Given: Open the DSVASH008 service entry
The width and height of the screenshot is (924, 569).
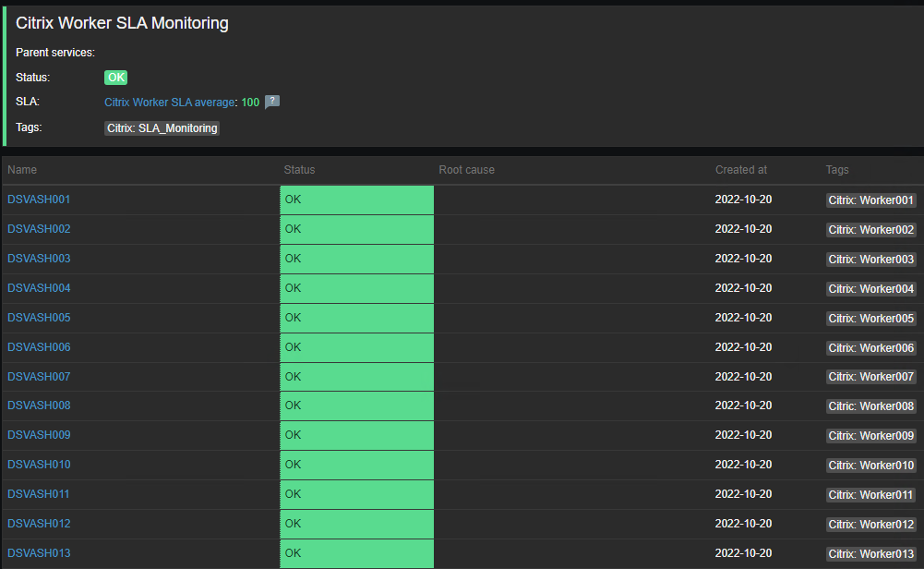Looking at the screenshot, I should (39, 406).
